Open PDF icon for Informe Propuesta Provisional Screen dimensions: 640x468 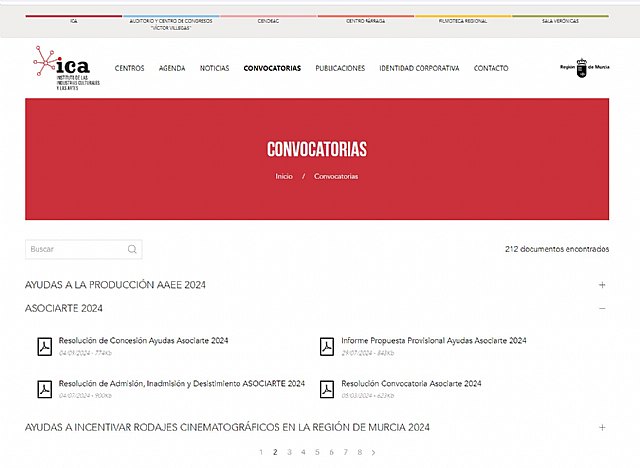tap(327, 346)
